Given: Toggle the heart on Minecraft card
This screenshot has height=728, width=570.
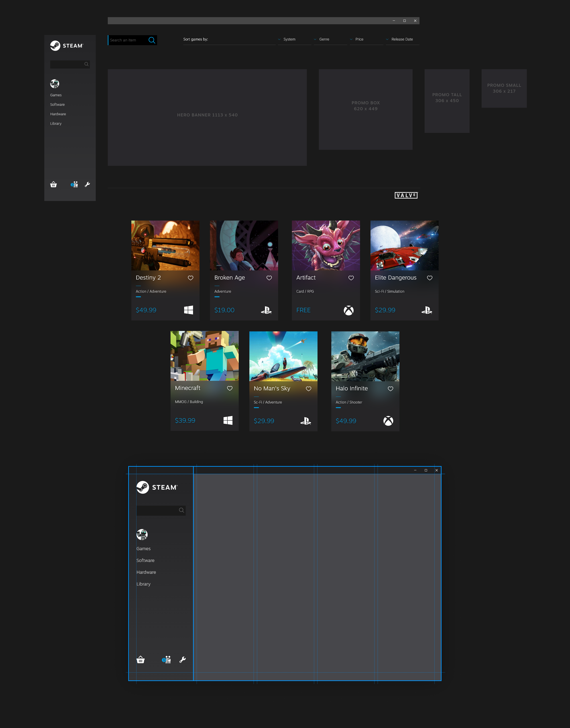Looking at the screenshot, I should [x=230, y=388].
